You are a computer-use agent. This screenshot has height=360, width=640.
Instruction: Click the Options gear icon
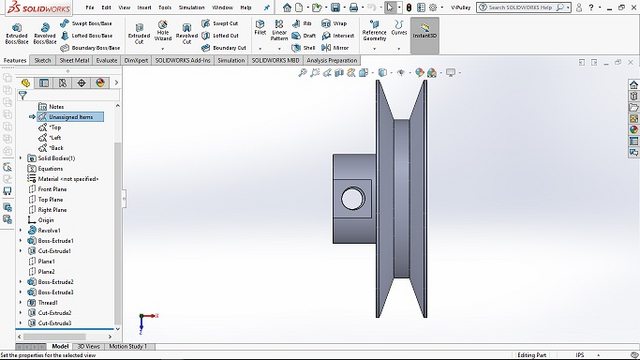(433, 7)
